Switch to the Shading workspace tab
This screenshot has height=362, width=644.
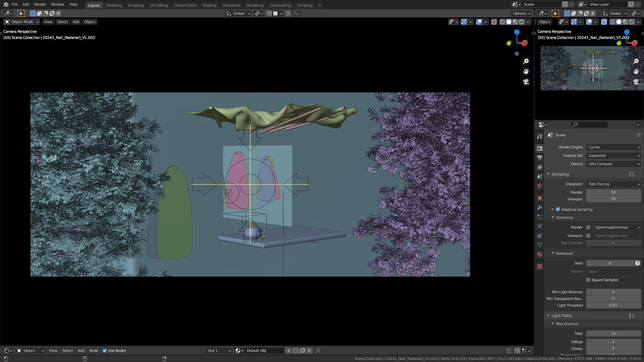pos(209,5)
